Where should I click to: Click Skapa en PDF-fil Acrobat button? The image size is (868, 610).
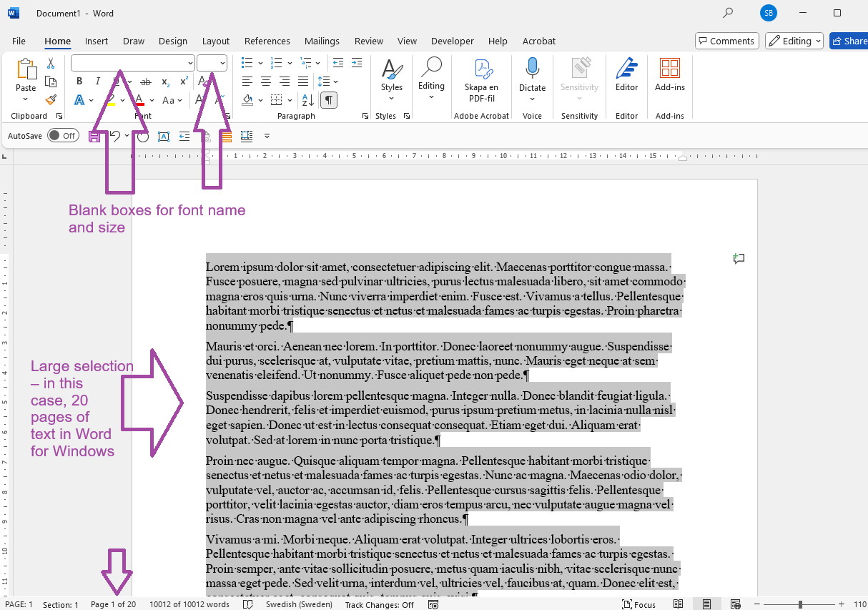(x=481, y=80)
